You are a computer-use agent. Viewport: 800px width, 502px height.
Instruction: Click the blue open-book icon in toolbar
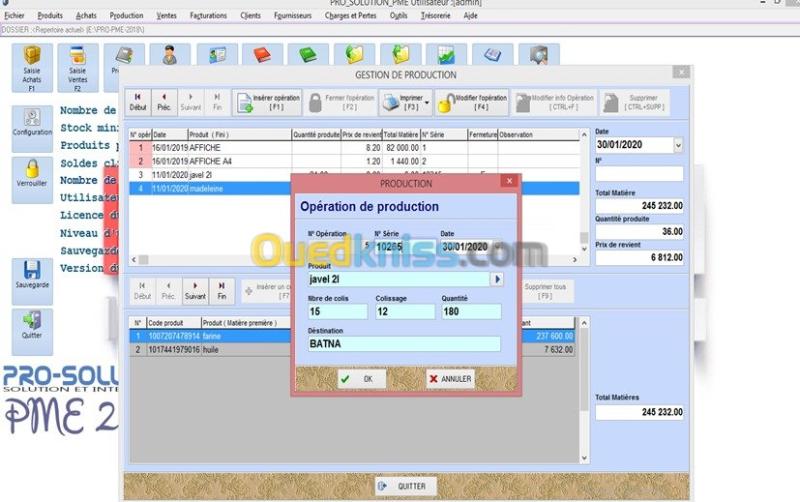[492, 55]
